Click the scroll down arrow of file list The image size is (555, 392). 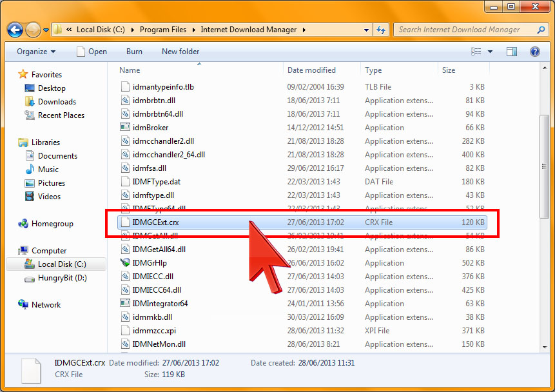[545, 348]
